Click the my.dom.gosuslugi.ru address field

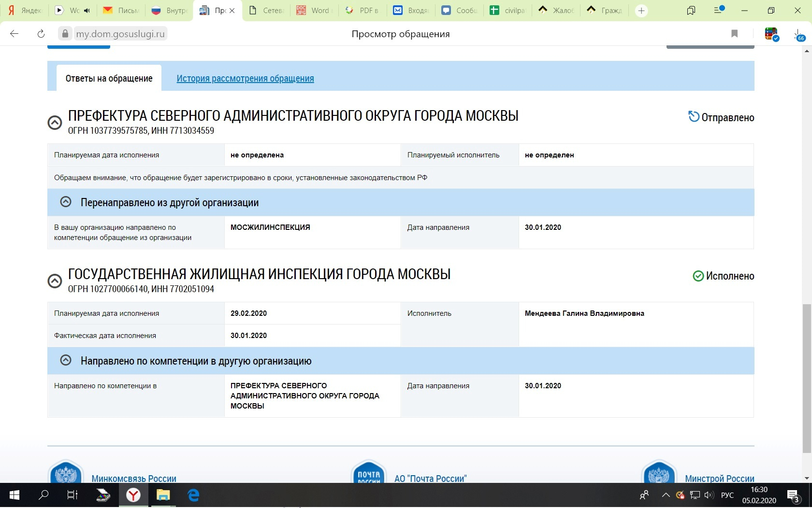click(x=120, y=34)
